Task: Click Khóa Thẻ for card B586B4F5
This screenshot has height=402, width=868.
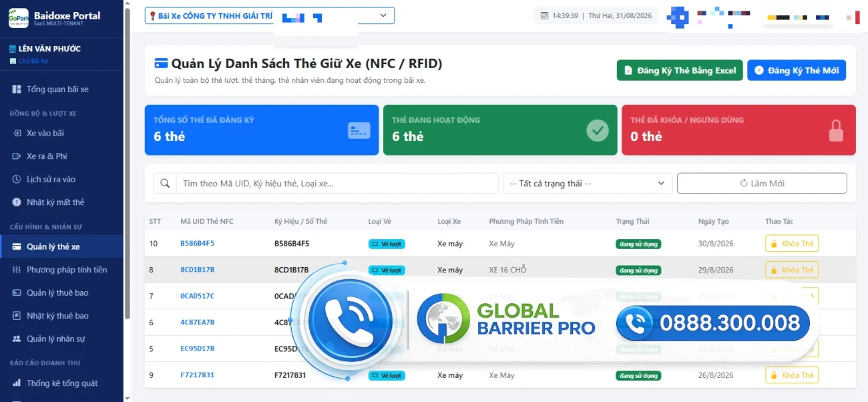Action: (792, 244)
